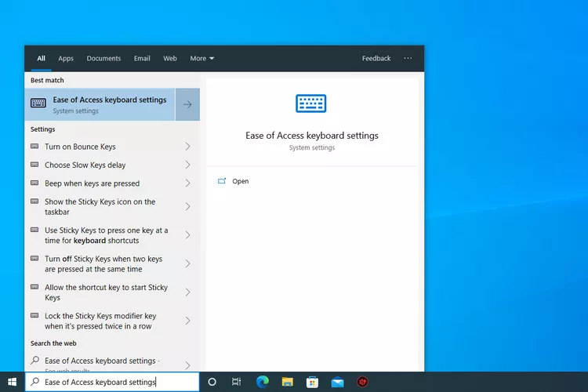
Task: Open Task View from the taskbar
Action: (236, 382)
